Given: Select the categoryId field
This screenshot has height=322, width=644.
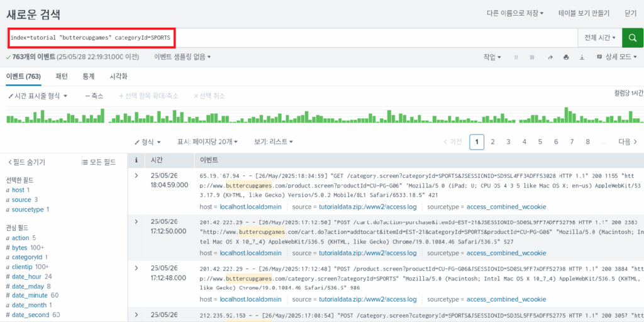Looking at the screenshot, I should tap(27, 257).
